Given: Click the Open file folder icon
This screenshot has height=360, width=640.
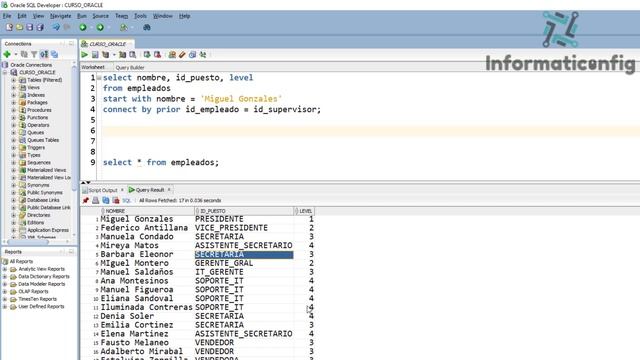Looking at the screenshot, I should click(19, 27).
